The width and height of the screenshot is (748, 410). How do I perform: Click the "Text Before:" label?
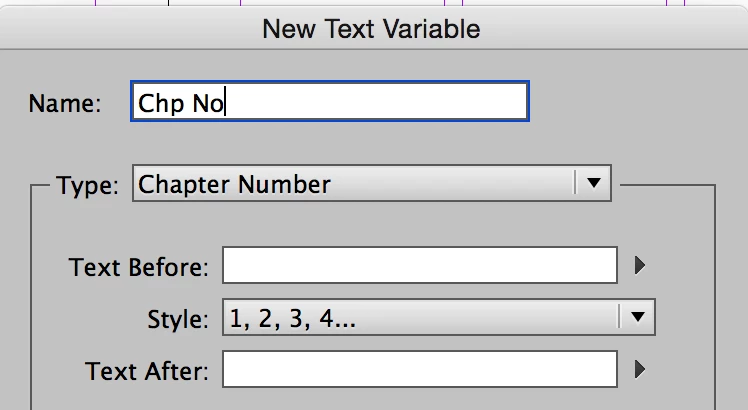139,267
